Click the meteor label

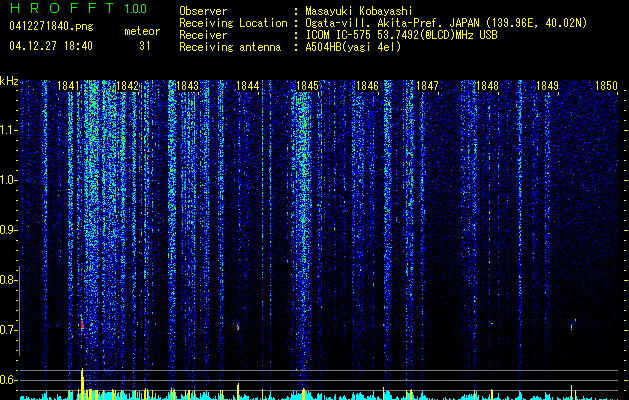click(142, 31)
